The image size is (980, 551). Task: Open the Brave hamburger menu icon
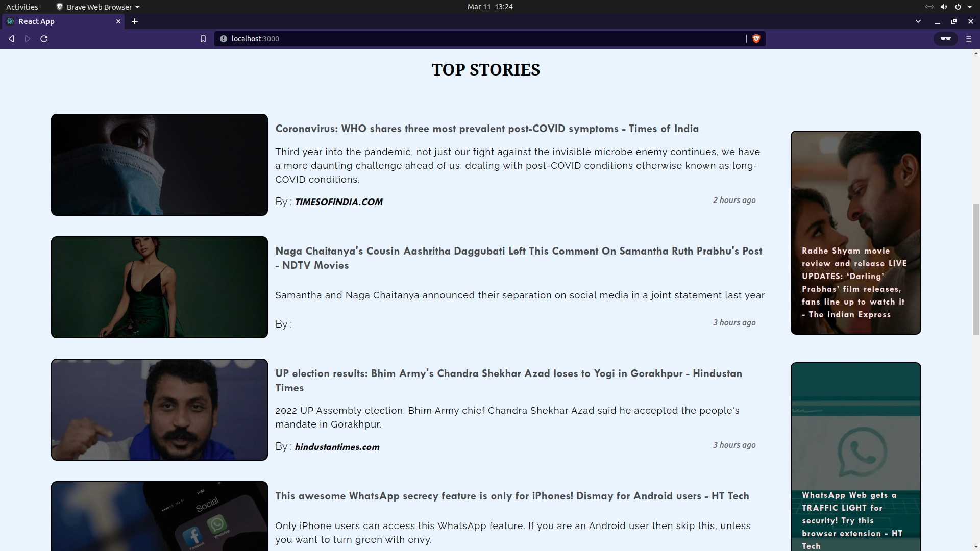tap(968, 39)
